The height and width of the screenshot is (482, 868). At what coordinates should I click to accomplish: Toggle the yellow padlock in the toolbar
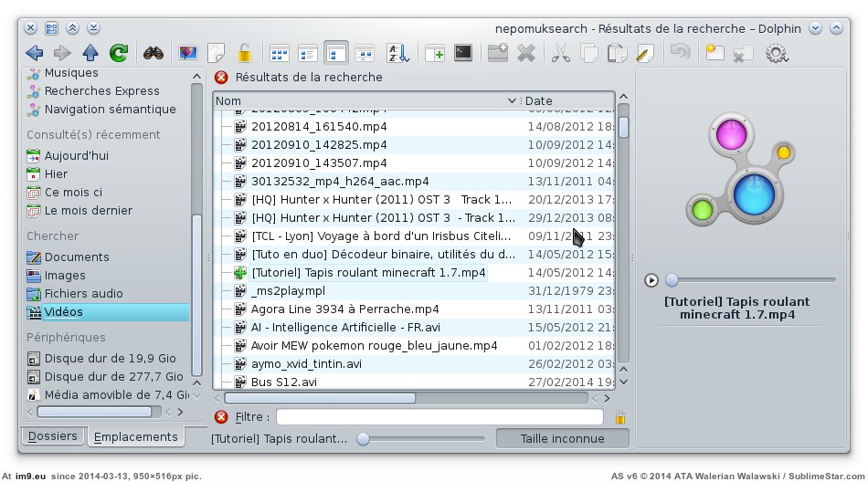click(x=244, y=53)
